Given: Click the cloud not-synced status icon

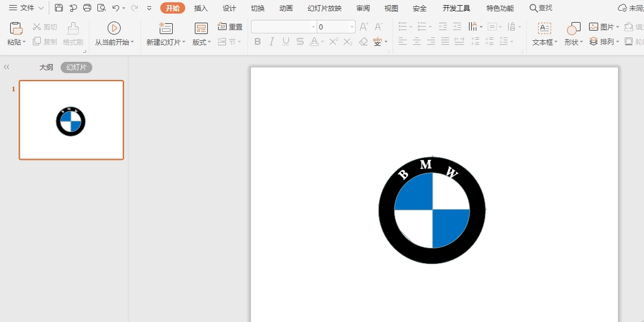Looking at the screenshot, I should point(622,8).
